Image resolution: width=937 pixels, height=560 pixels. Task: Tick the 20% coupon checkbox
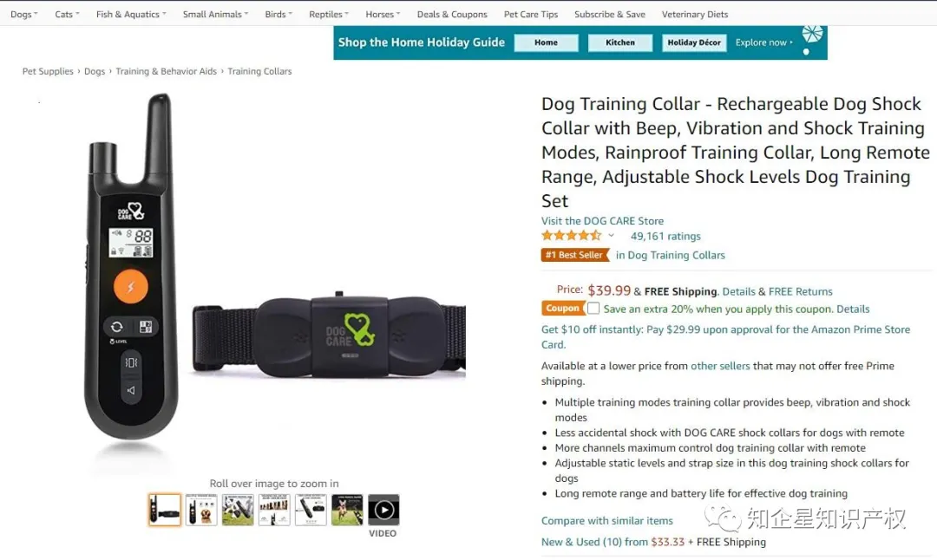coord(593,308)
